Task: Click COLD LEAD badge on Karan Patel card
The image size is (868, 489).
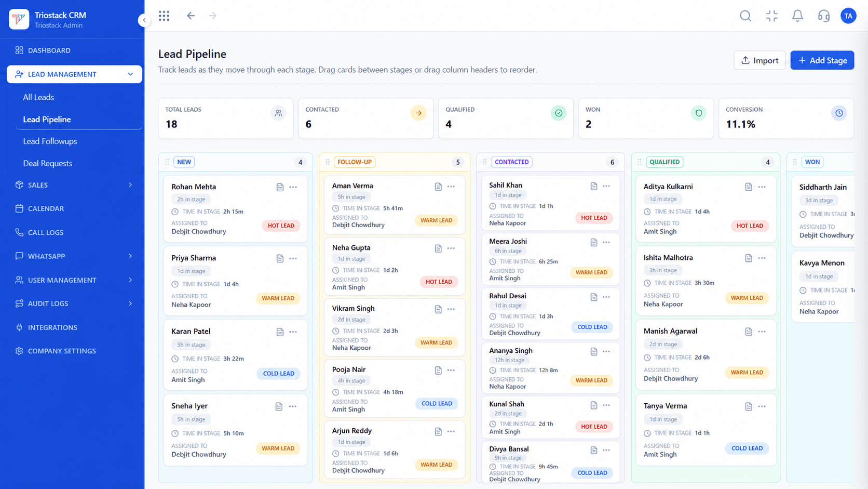Action: point(279,373)
